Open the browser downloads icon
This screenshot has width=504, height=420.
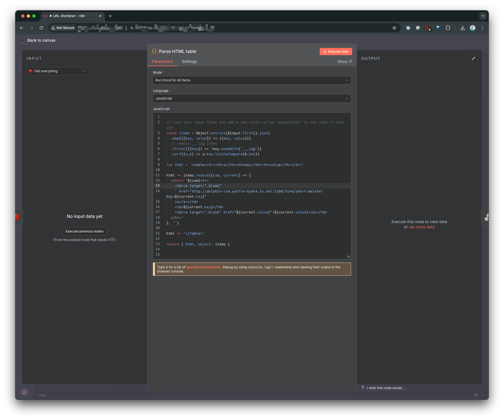click(x=463, y=28)
